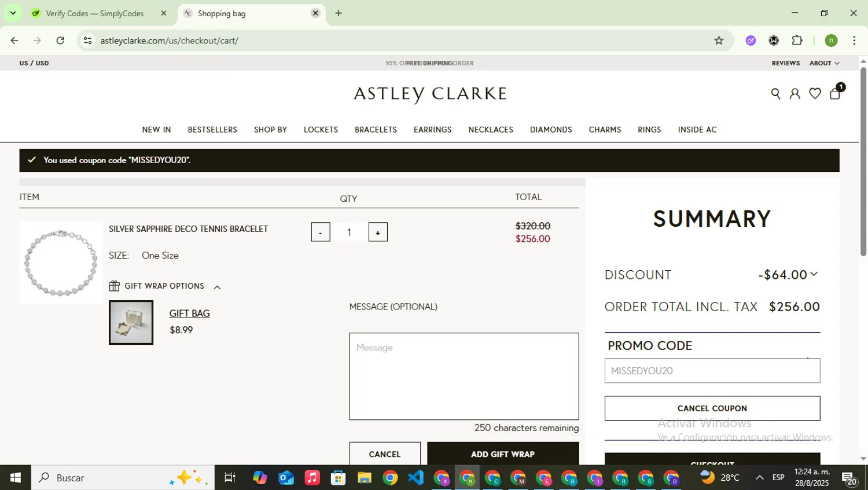Open the Chrome profile avatar
This screenshot has height=490, width=868.
[831, 40]
